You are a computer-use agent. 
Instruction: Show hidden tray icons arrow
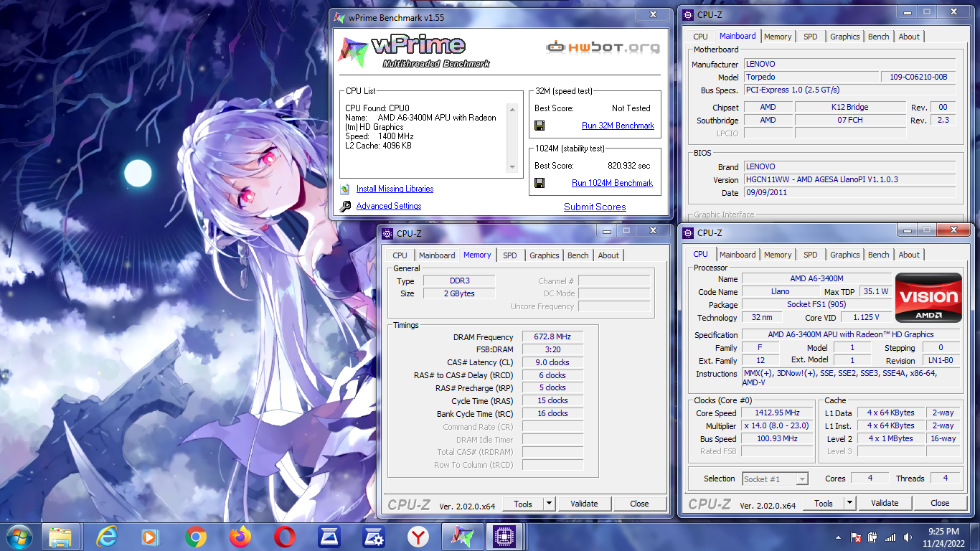[839, 537]
